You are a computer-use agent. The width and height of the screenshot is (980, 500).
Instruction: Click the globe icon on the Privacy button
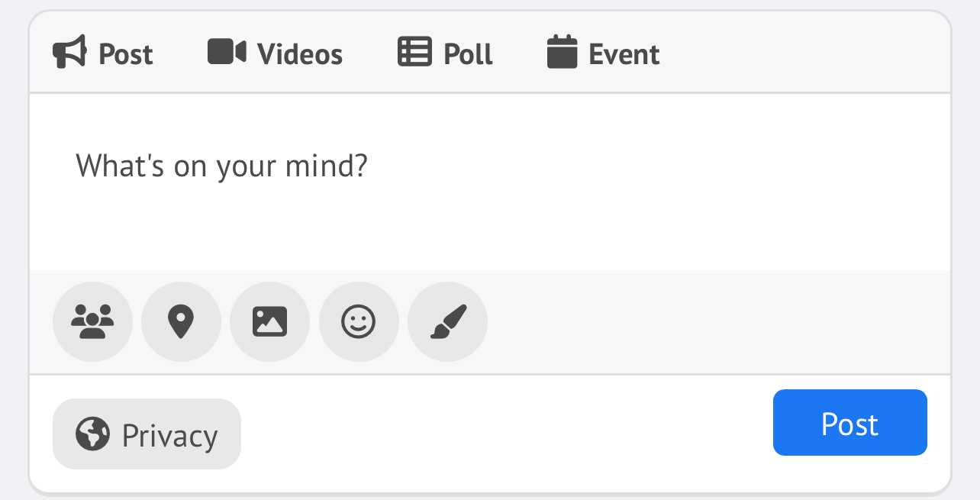(92, 434)
